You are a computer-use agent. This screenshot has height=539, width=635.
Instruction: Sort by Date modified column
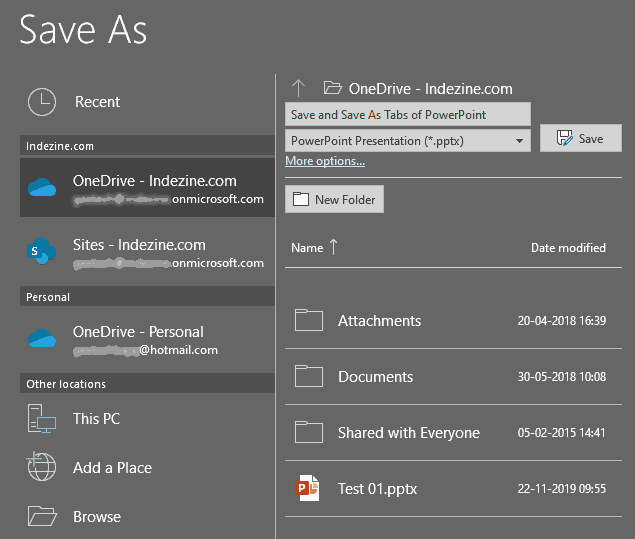click(x=568, y=248)
